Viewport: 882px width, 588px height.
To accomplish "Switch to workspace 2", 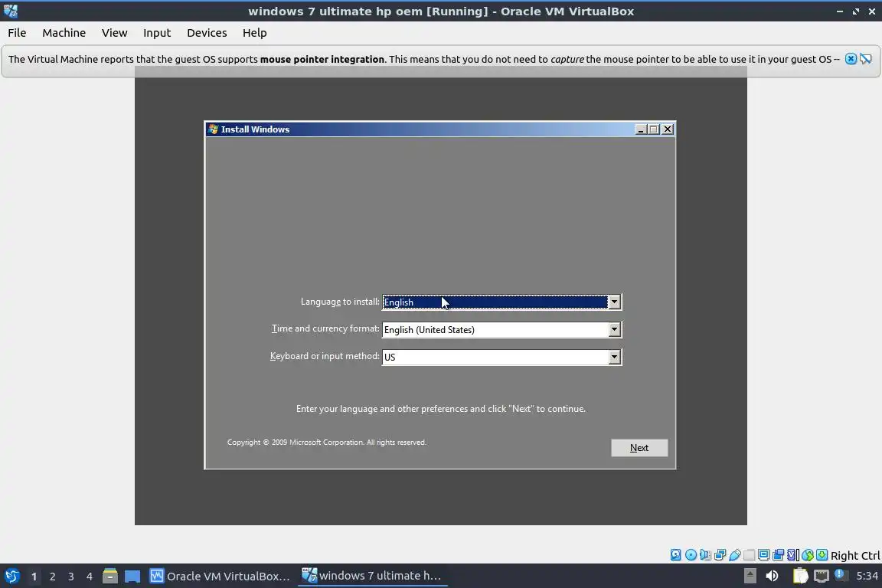I will 52,577.
